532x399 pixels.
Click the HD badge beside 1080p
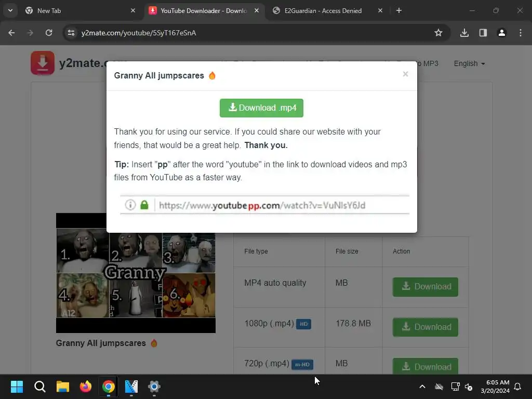(303, 324)
